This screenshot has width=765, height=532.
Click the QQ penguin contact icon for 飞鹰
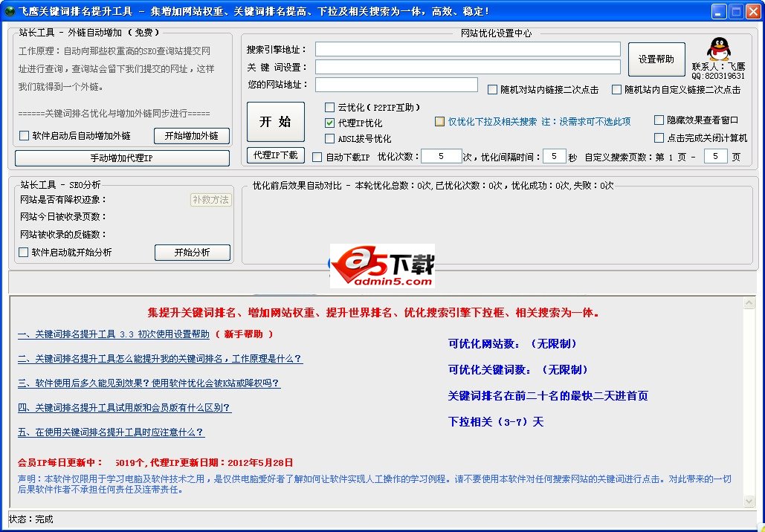[718, 49]
